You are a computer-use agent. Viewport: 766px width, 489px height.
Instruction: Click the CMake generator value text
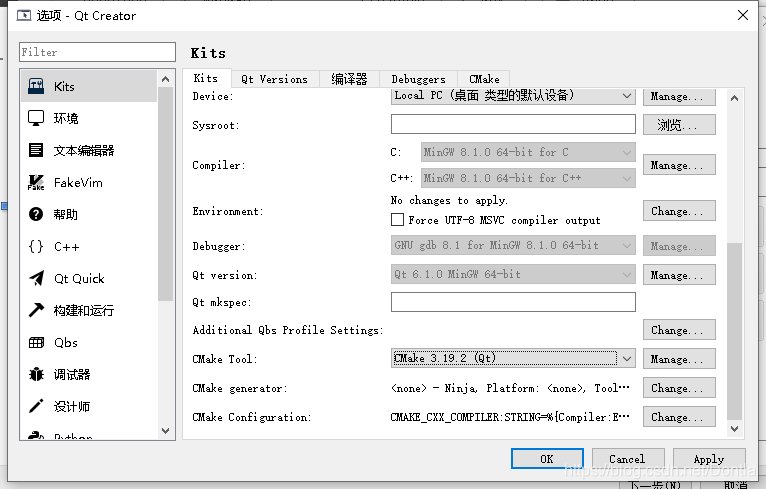pyautogui.click(x=510, y=388)
